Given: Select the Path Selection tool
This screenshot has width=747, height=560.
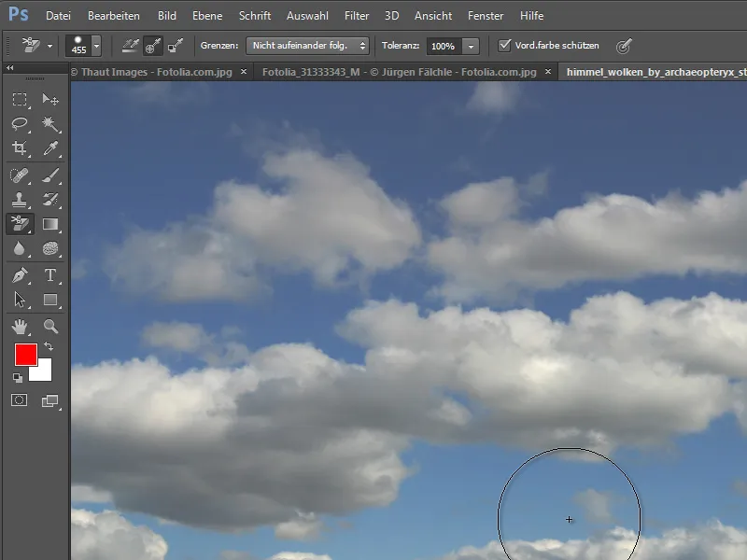Looking at the screenshot, I should [20, 300].
